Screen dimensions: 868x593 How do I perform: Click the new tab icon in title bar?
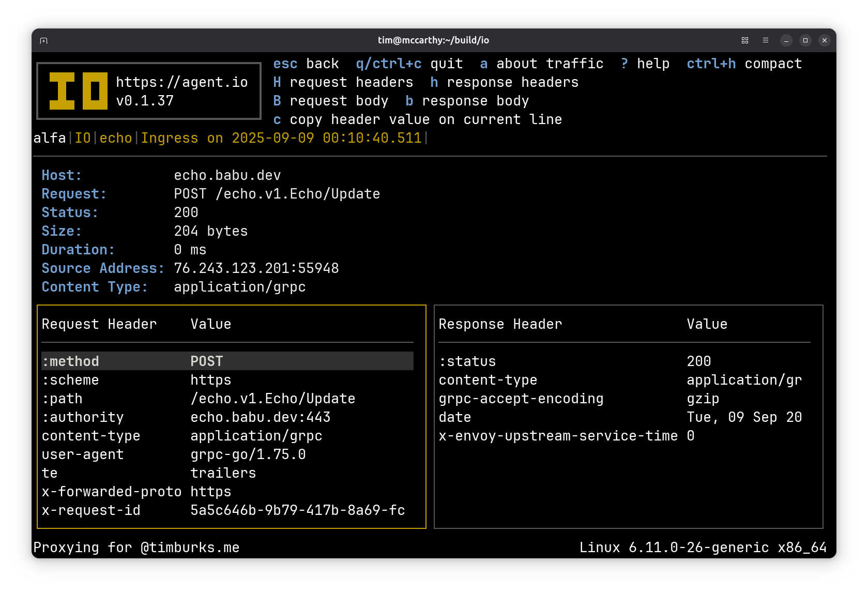pyautogui.click(x=44, y=40)
